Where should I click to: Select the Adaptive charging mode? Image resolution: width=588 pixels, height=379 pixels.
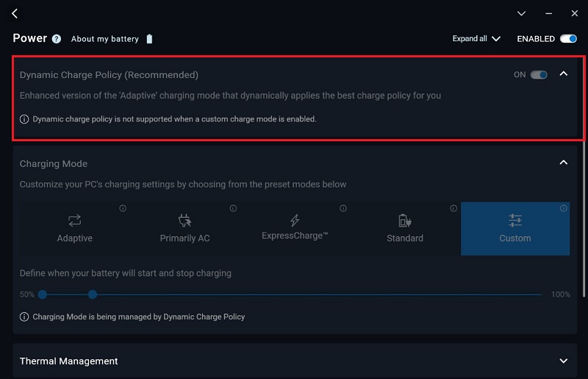tap(74, 228)
